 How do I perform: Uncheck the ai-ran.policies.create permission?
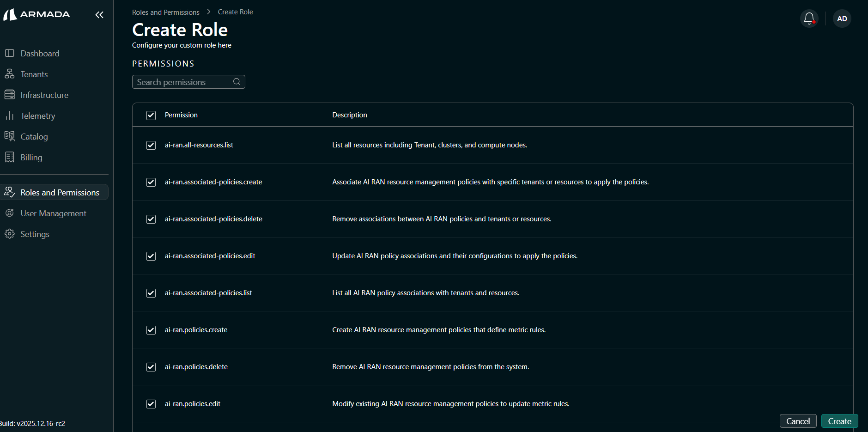(x=151, y=330)
